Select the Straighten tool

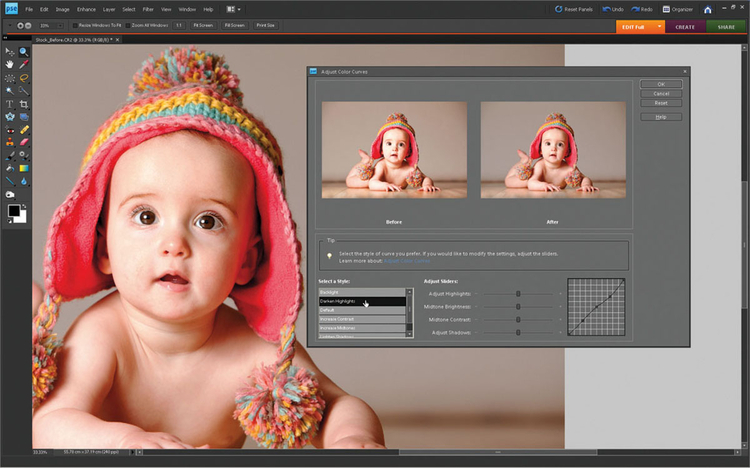coord(23,117)
